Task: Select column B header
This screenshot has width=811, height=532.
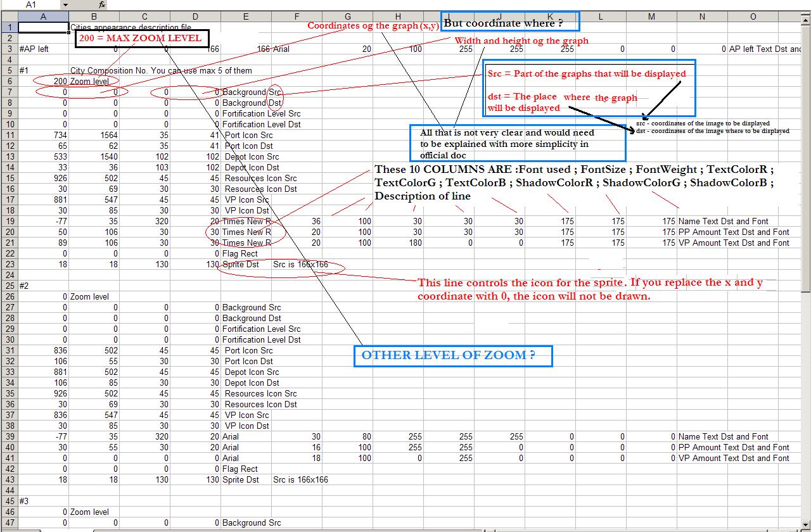Action: point(94,16)
